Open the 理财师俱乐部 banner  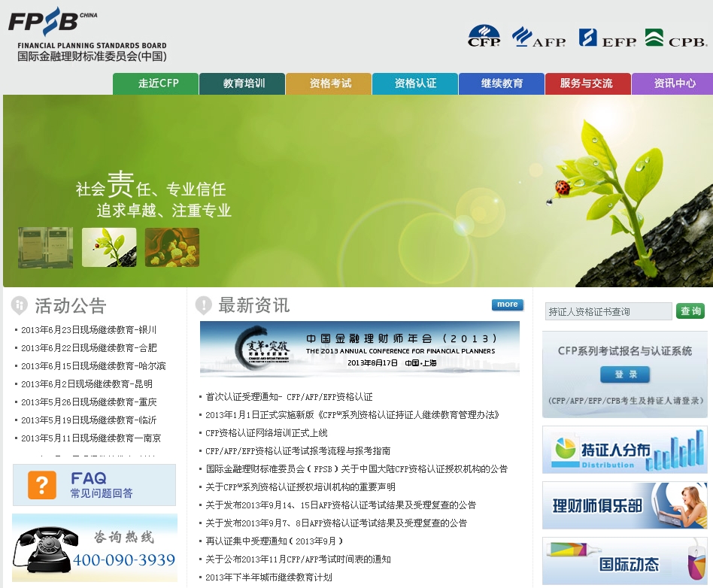pos(625,505)
